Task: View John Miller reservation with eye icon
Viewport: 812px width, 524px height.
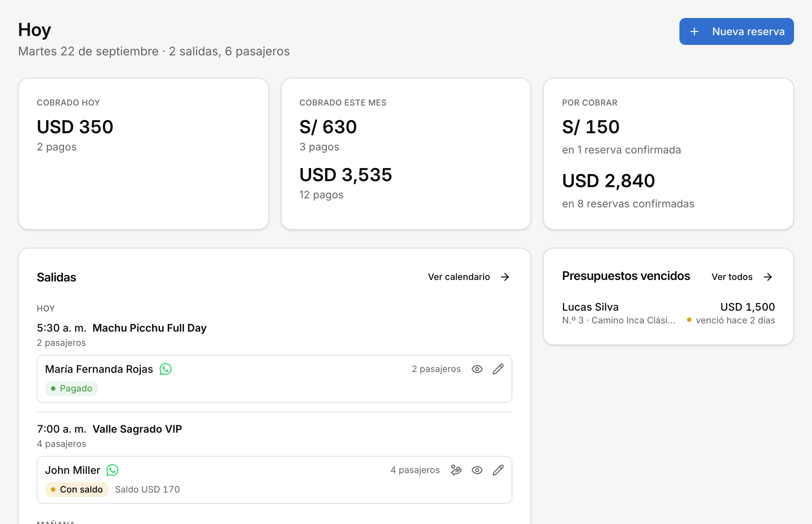Action: [477, 470]
